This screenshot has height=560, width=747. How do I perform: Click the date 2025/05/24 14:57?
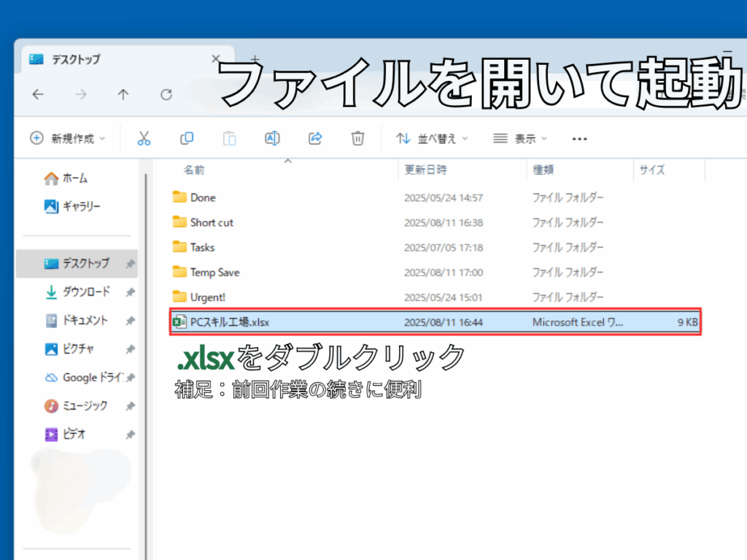(x=444, y=198)
